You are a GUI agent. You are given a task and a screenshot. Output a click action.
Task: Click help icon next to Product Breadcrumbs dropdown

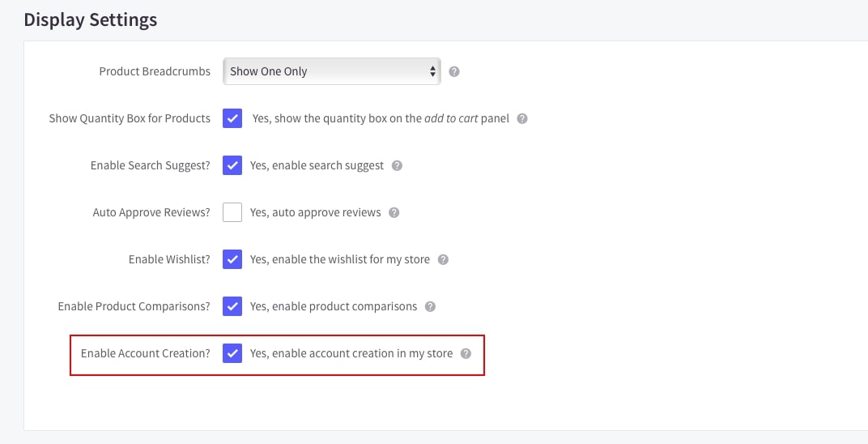(x=454, y=71)
